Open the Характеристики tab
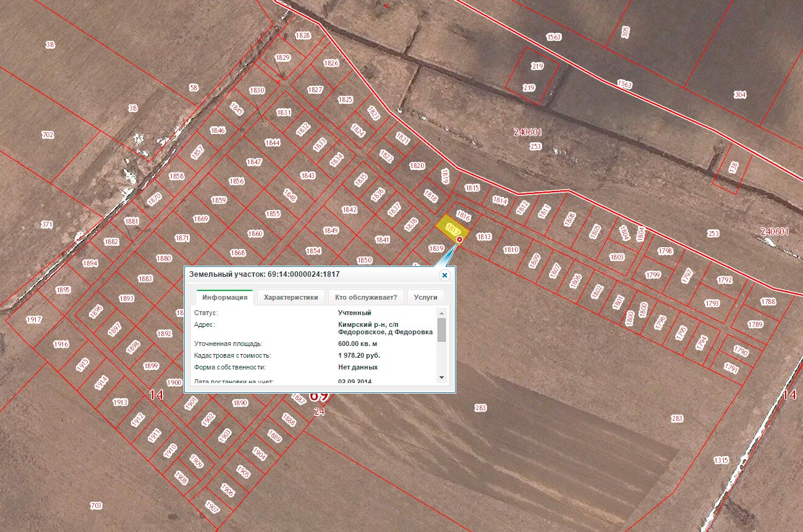The image size is (803, 532). pos(291,297)
